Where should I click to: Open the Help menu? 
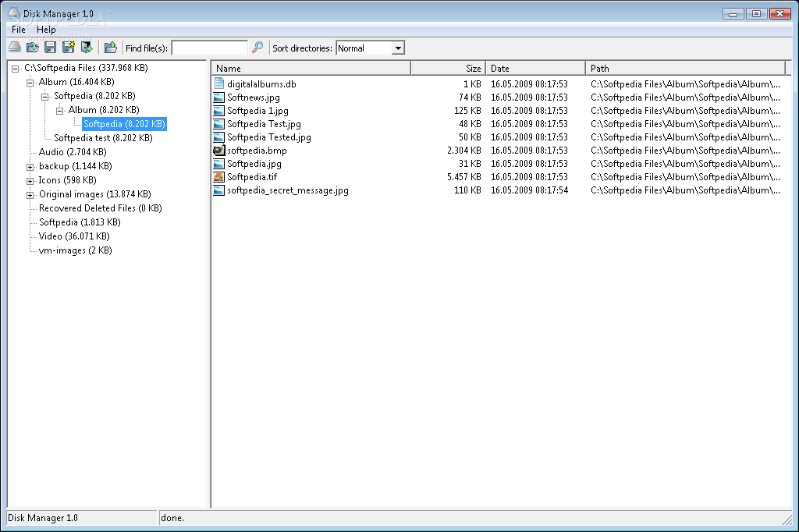[x=46, y=30]
